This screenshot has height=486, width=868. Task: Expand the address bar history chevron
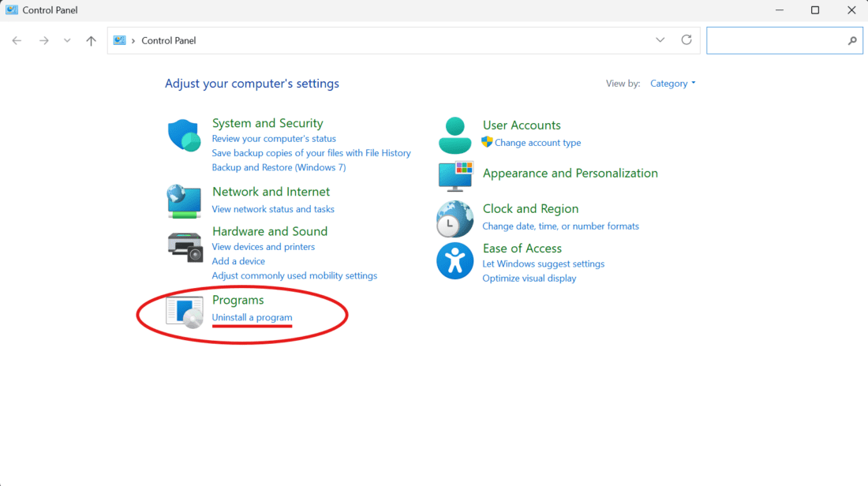(660, 40)
